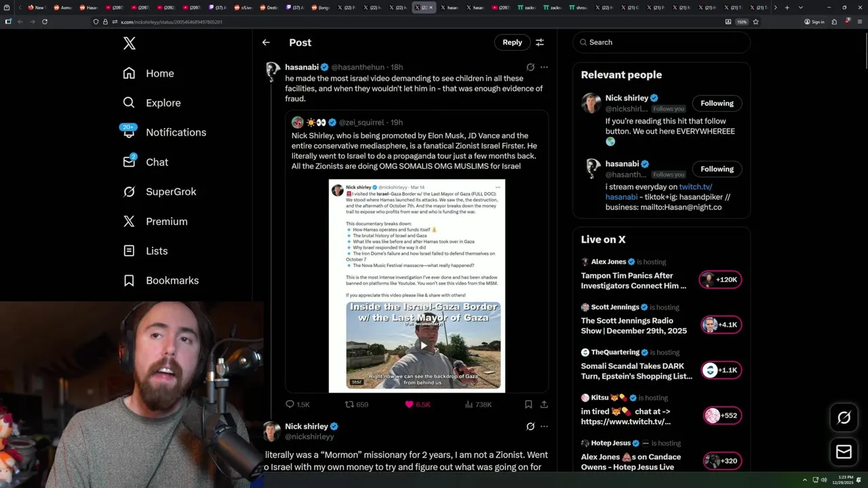This screenshot has width=868, height=488.
Task: Toggle Following for Nick Shirley
Action: (717, 103)
